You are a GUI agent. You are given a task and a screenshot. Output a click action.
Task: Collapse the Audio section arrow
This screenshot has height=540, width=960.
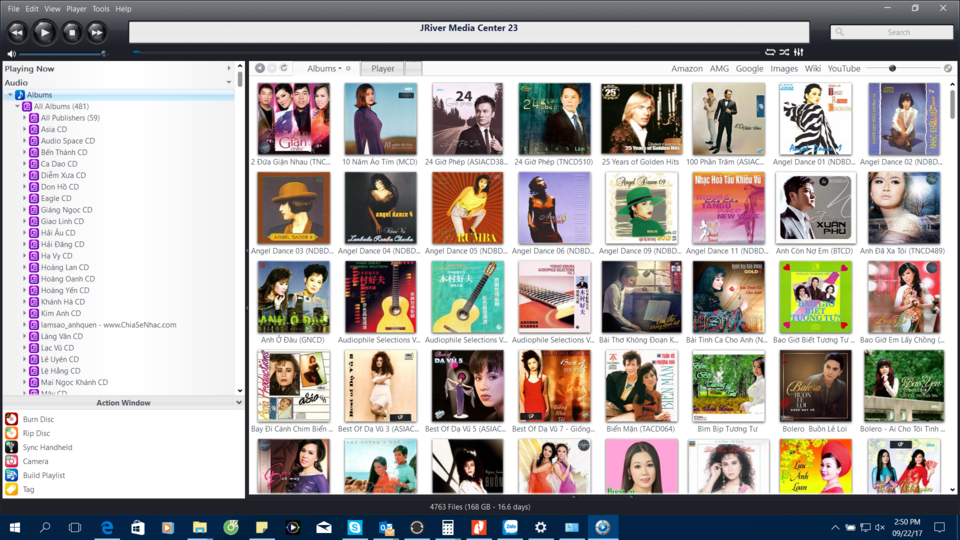pyautogui.click(x=229, y=82)
